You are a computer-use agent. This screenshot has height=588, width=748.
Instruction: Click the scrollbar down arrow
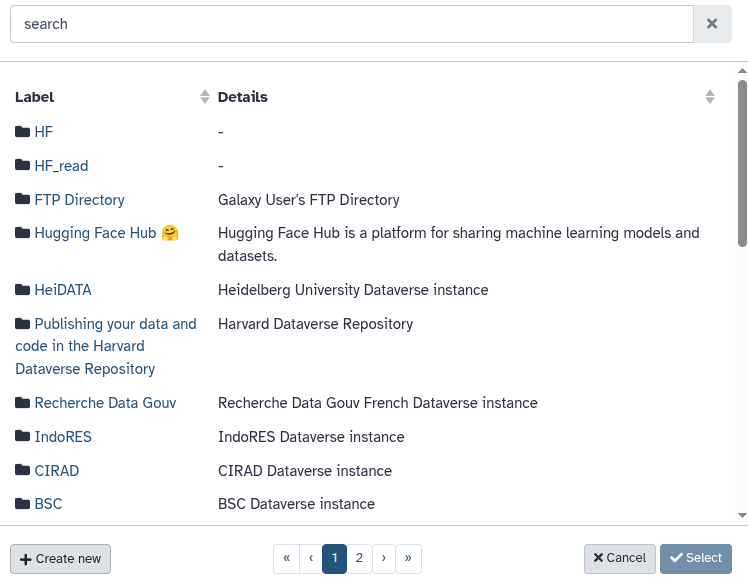[742, 515]
